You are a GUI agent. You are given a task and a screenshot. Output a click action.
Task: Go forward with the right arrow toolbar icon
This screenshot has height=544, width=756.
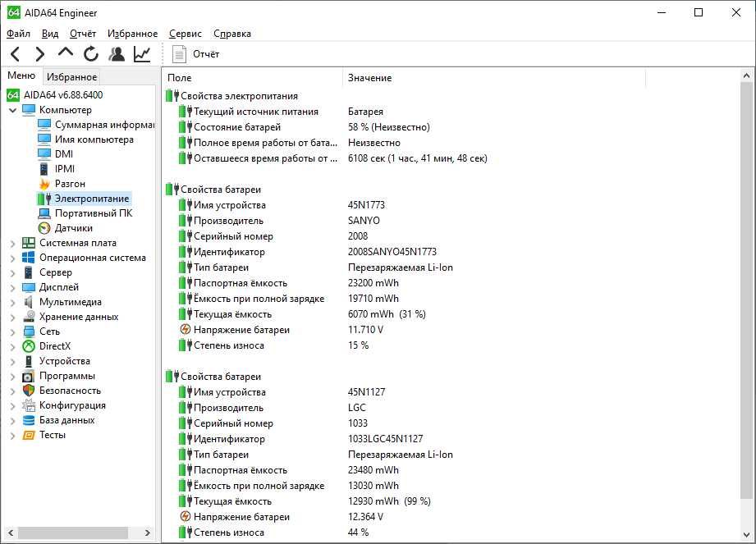point(40,54)
